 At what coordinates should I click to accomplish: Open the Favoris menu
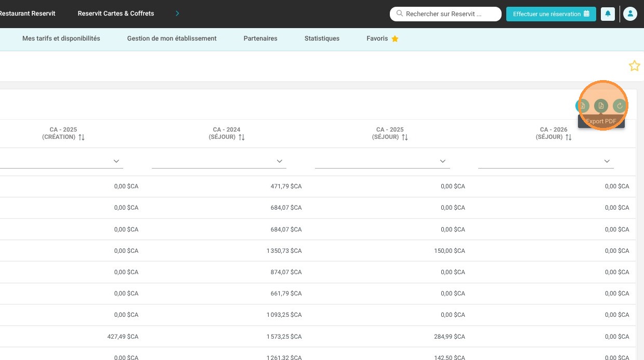(383, 38)
